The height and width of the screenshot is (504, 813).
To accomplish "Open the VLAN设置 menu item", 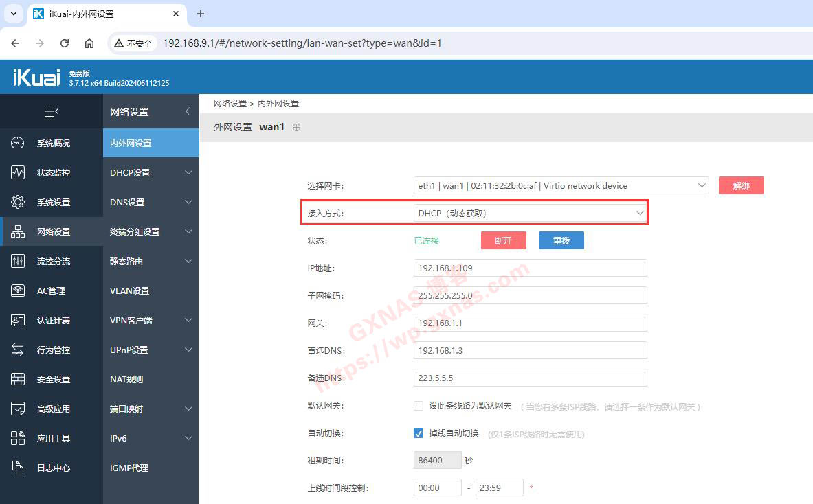I will pyautogui.click(x=130, y=290).
